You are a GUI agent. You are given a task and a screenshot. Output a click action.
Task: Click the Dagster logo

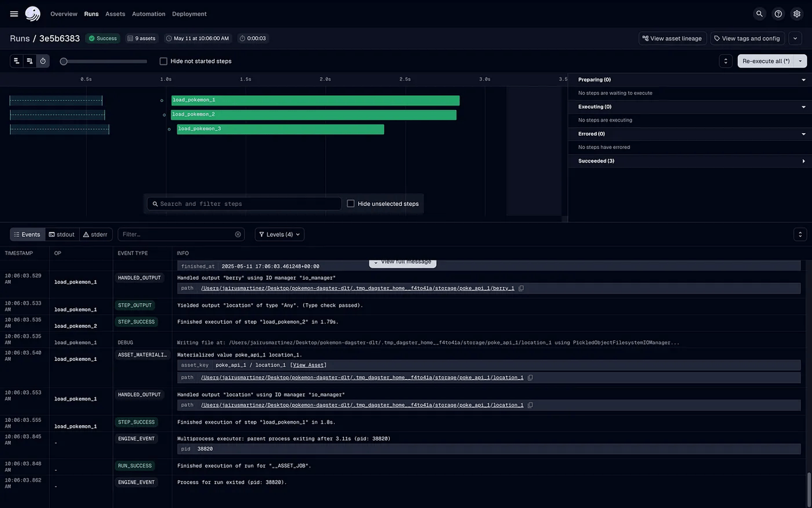coord(32,14)
